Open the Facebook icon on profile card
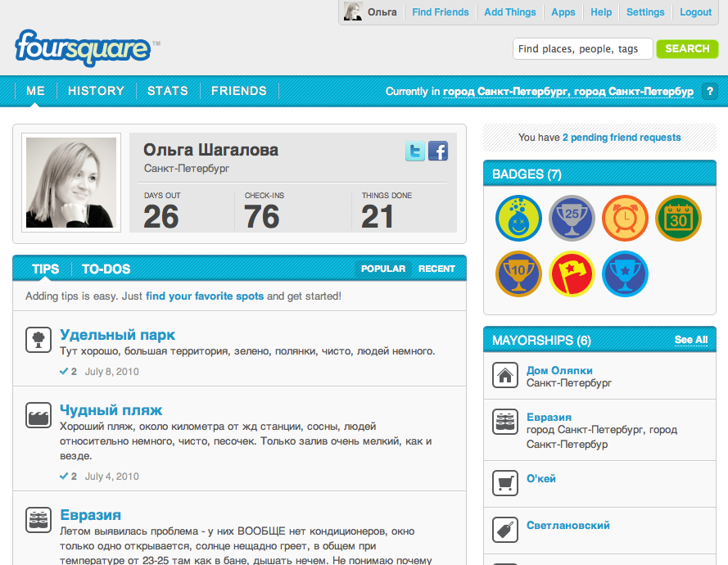728x565 pixels. pyautogui.click(x=438, y=151)
